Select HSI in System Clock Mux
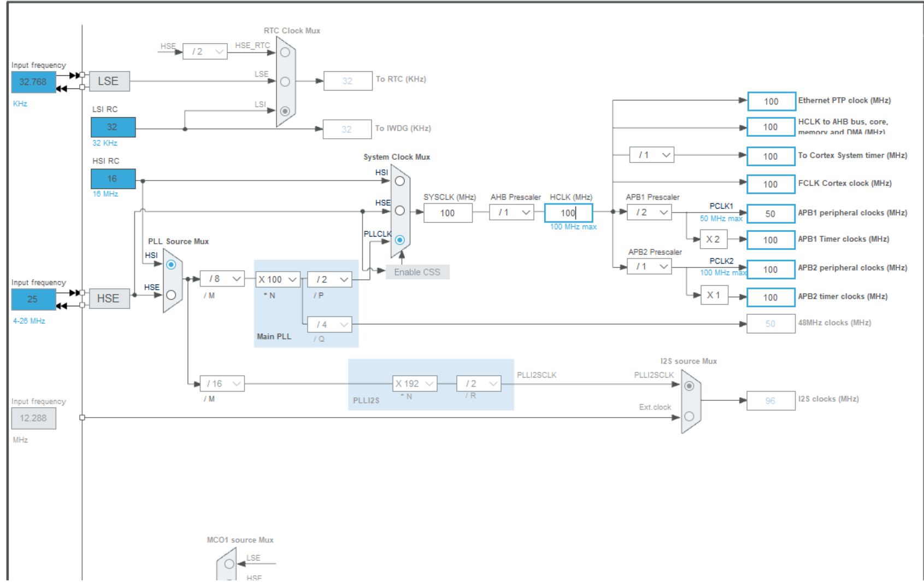 coord(400,181)
